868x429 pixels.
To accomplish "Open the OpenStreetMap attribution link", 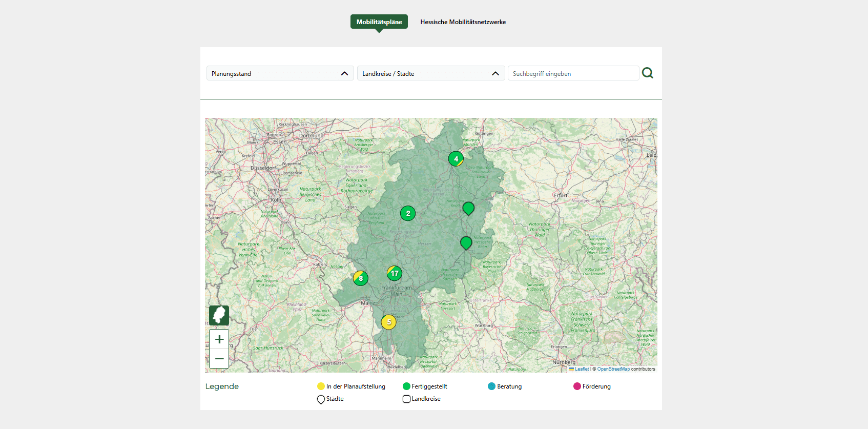I will click(613, 369).
